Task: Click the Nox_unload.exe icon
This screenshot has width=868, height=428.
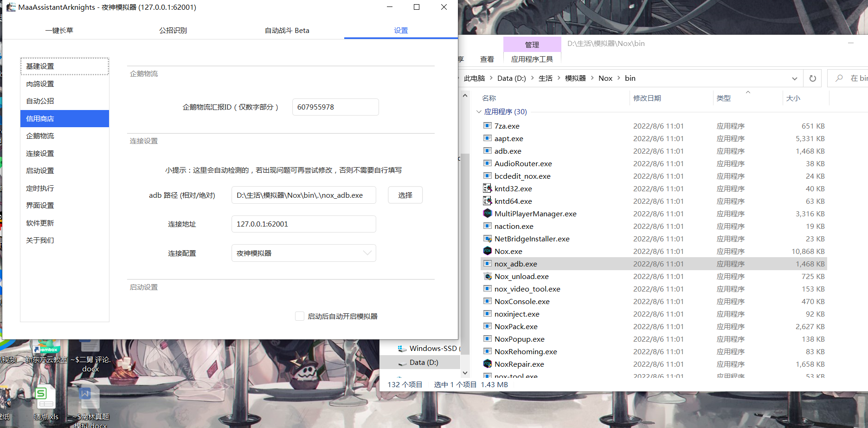Action: point(488,276)
